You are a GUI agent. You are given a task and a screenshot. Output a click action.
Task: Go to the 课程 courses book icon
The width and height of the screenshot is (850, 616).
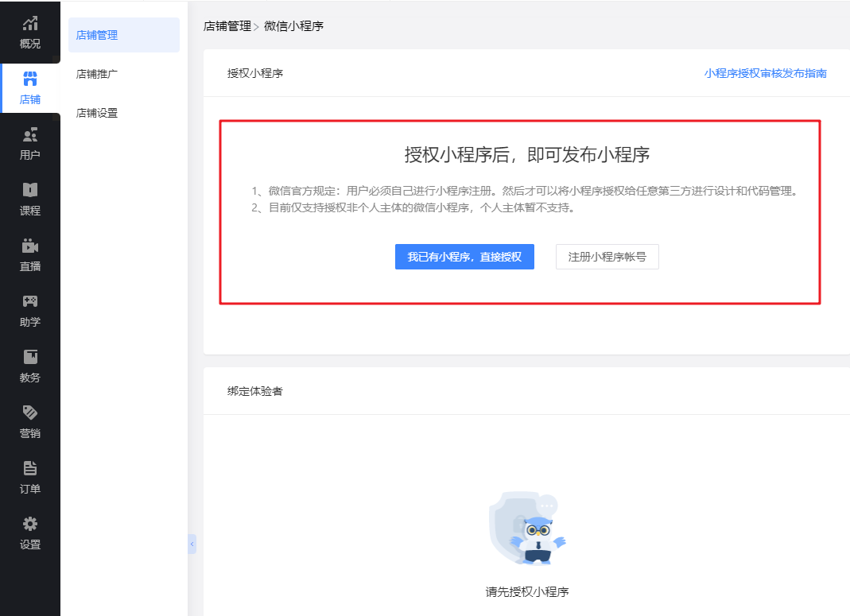[x=29, y=190]
